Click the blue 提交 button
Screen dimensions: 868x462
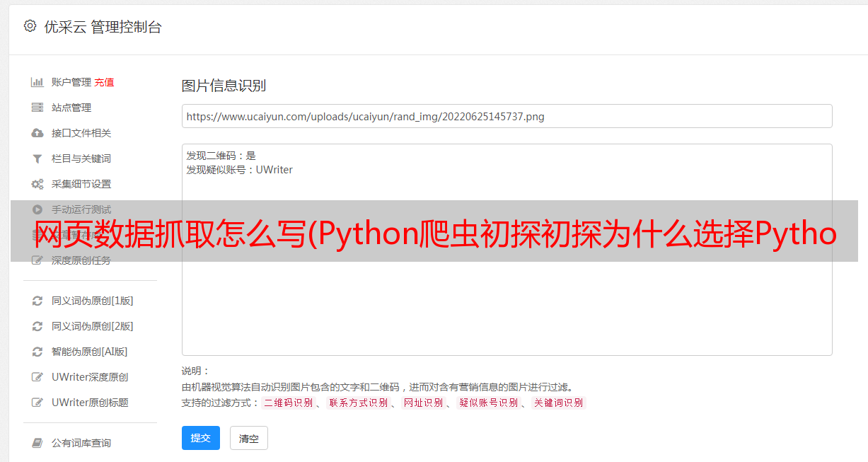(201, 438)
